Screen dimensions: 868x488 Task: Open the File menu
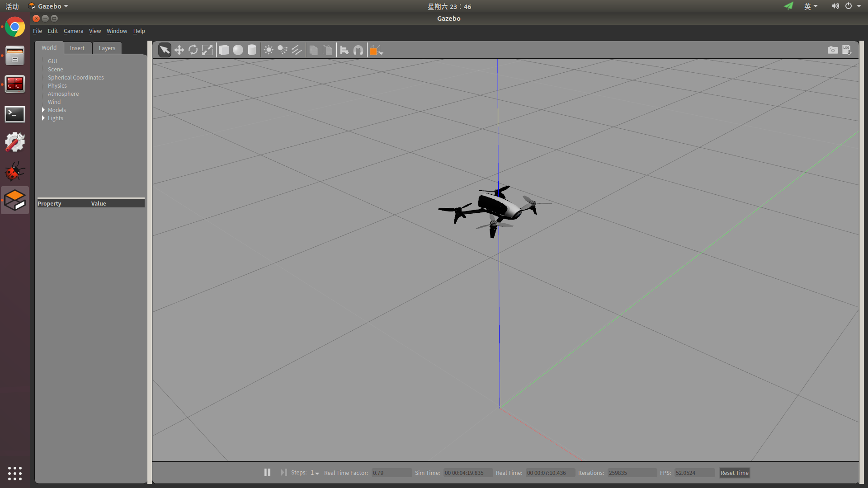pyautogui.click(x=38, y=31)
